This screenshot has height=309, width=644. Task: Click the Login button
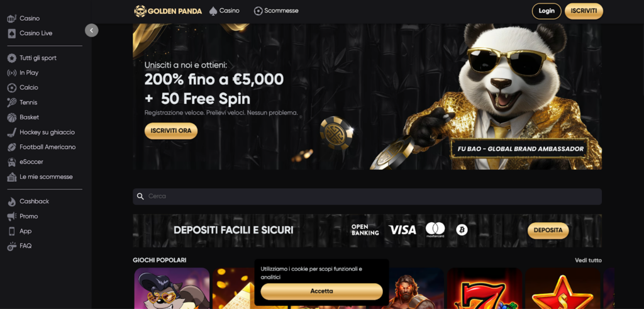coord(547,11)
